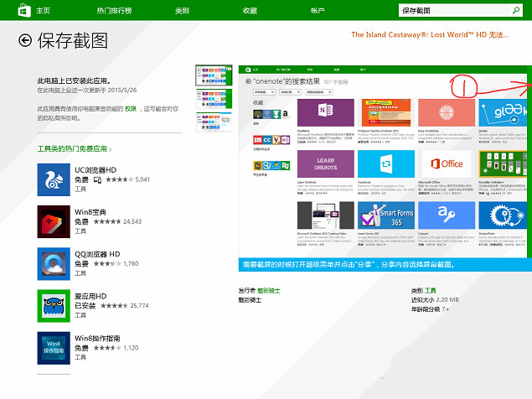Click the search magnifier icon
This screenshot has width=532, height=399.
click(x=516, y=10)
